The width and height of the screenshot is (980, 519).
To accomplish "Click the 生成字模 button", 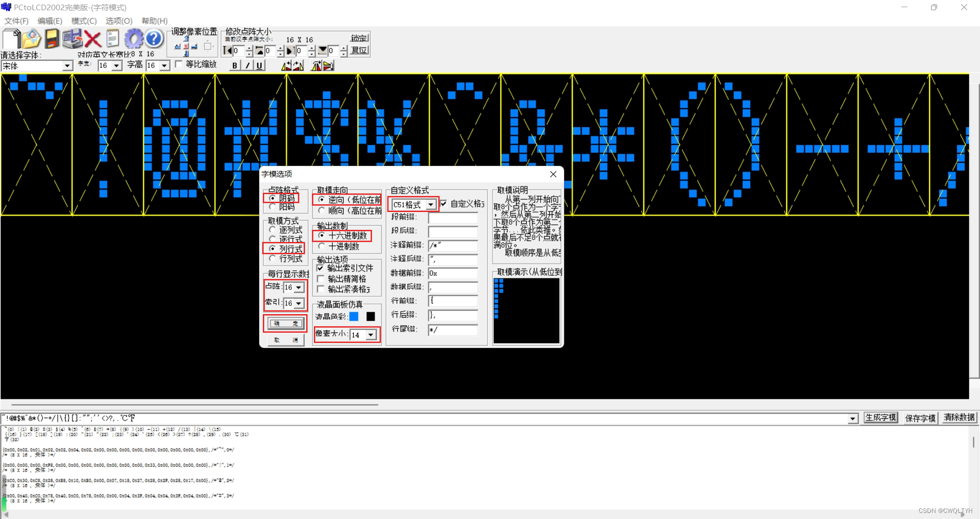I will (881, 418).
